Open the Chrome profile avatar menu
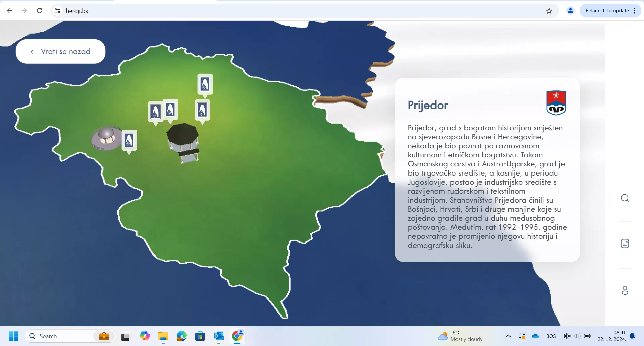Viewport: 644px width, 346px height. (x=570, y=11)
